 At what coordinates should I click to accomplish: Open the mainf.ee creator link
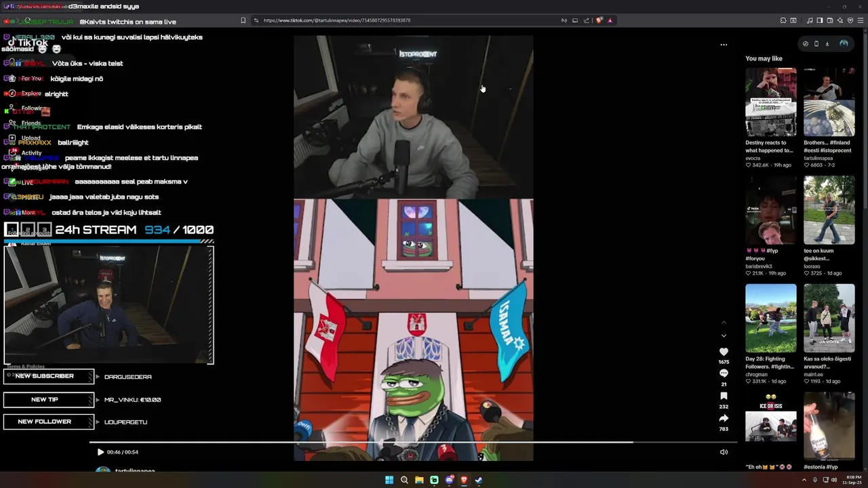814,374
